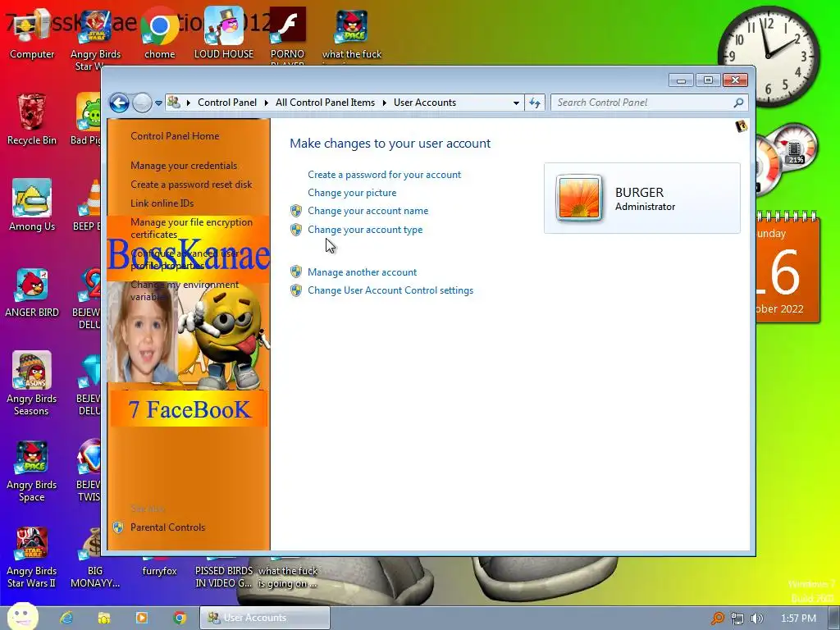Click the network icon in the system tray
Viewport: 840px width, 630px height.
(x=737, y=619)
